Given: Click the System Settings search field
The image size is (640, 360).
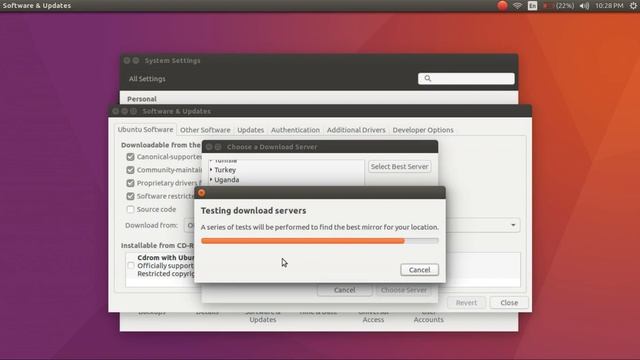Looking at the screenshot, I should [x=466, y=78].
